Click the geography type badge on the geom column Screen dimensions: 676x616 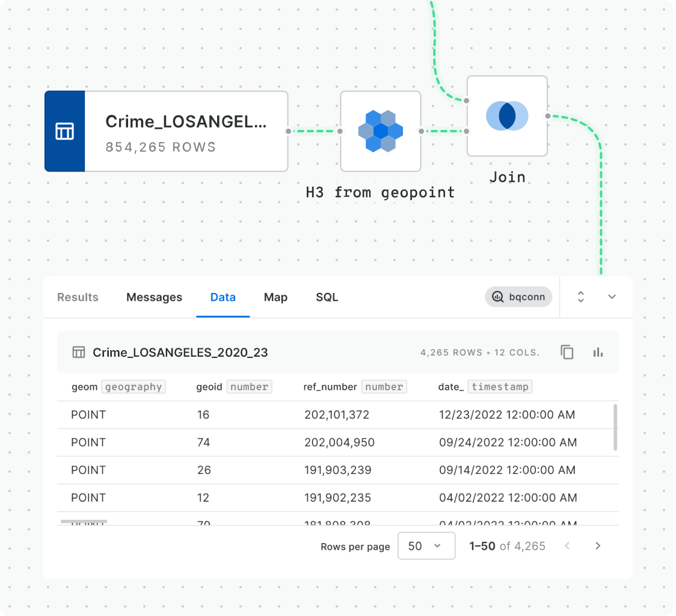coord(134,387)
